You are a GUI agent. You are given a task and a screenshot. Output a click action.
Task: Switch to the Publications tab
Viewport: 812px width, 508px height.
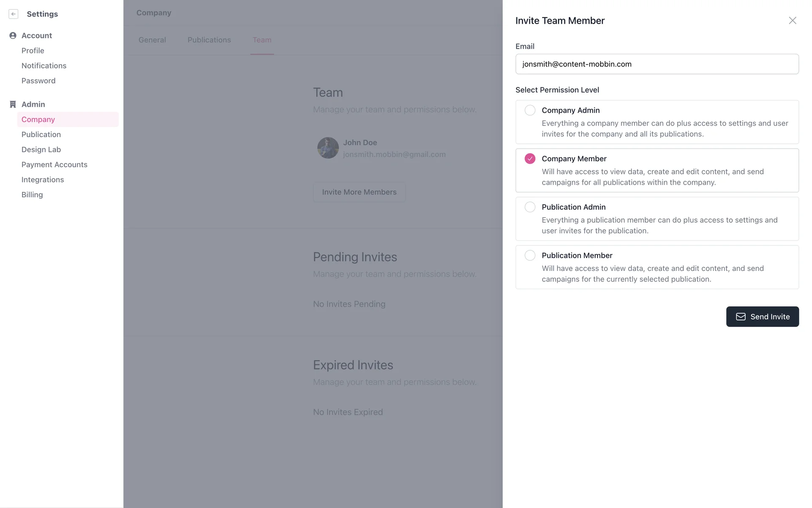[209, 40]
